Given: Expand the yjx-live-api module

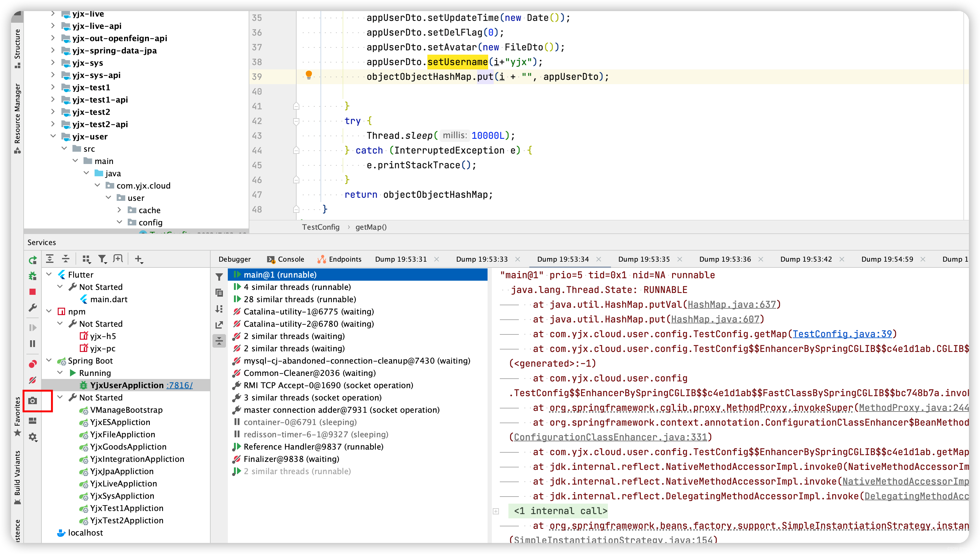Looking at the screenshot, I should [x=53, y=26].
